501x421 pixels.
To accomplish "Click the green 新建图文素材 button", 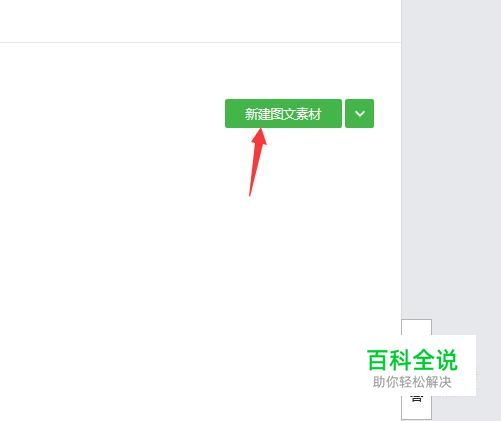I will coord(283,113).
